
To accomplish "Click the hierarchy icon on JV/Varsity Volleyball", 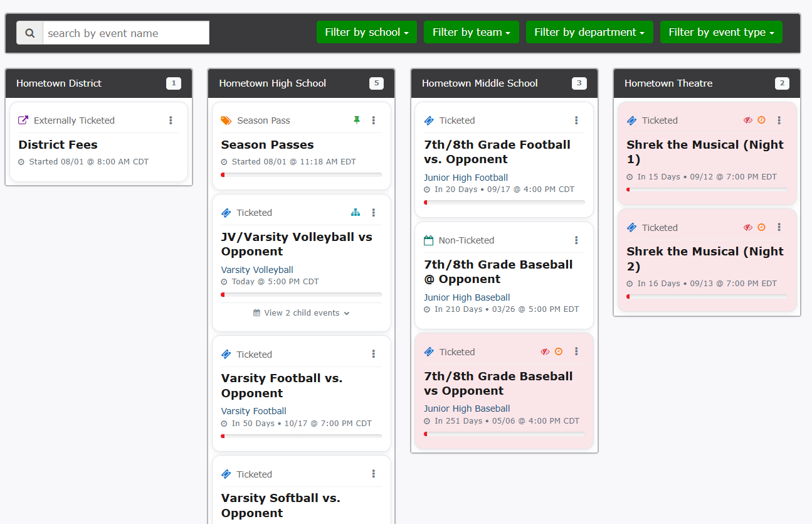I will pyautogui.click(x=356, y=213).
